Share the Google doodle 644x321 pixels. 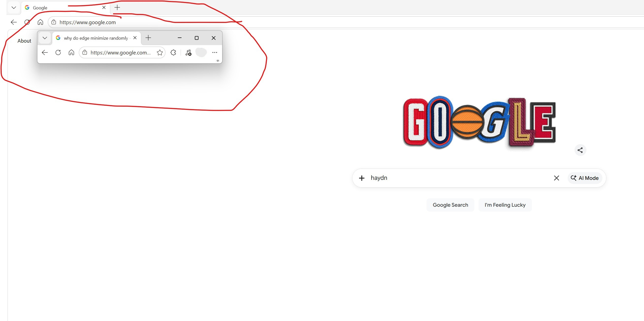point(580,150)
